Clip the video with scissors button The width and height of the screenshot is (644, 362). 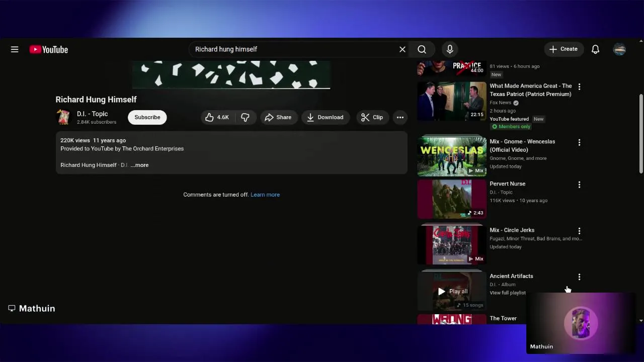(x=372, y=117)
